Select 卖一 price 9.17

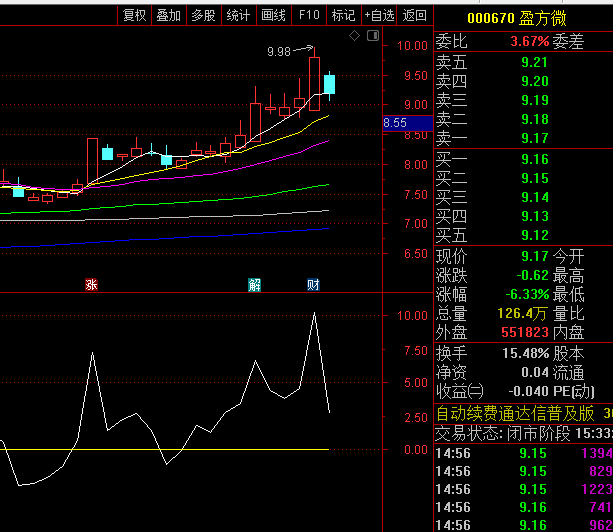535,138
